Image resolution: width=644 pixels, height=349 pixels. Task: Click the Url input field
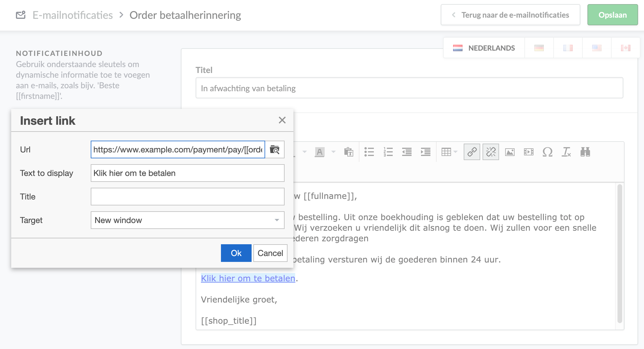point(178,149)
